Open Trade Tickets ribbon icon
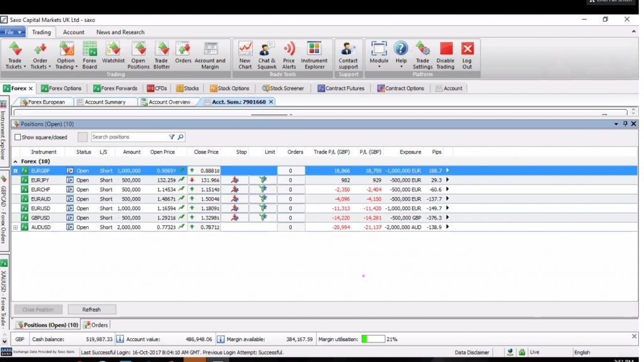 pyautogui.click(x=15, y=55)
